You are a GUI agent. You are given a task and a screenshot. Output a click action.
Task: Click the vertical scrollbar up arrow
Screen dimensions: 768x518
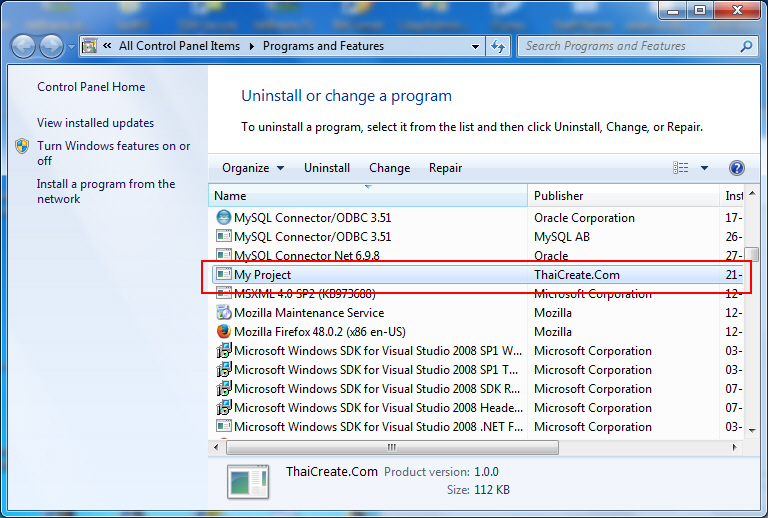click(x=752, y=193)
